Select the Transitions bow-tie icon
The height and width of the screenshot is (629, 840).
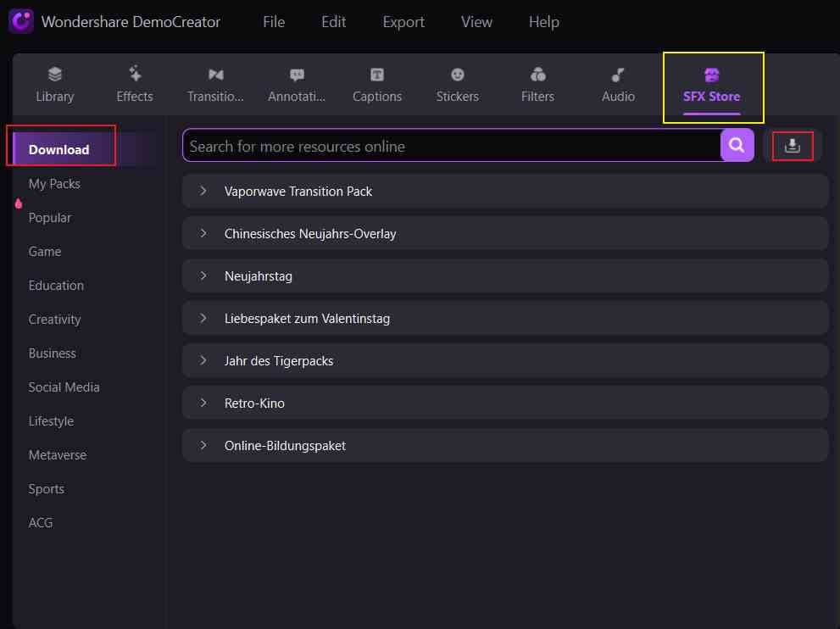coord(215,75)
